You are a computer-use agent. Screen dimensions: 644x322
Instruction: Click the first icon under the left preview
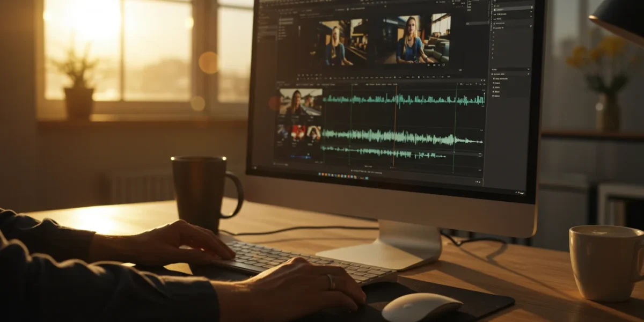[x=299, y=76]
